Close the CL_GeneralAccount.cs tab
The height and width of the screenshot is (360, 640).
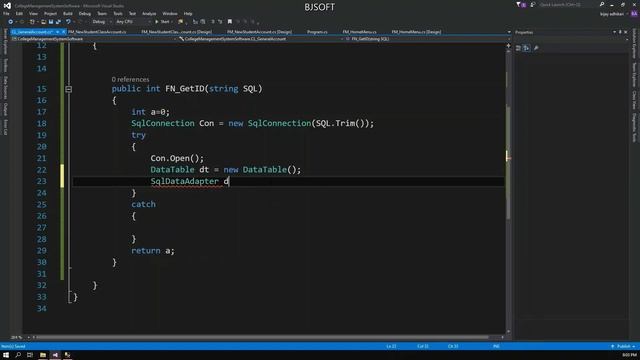coord(63,32)
